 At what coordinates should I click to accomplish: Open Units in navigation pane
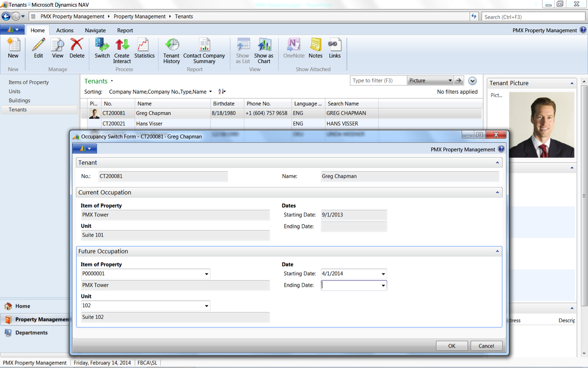15,91
